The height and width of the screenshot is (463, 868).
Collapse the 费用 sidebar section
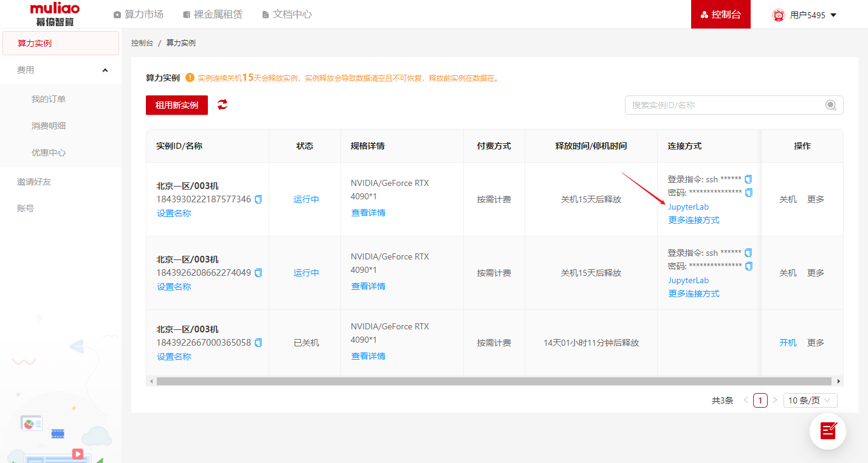[x=105, y=70]
